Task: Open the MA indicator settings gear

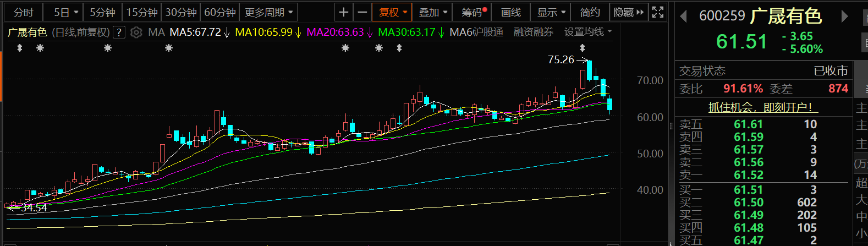Action: click(136, 32)
